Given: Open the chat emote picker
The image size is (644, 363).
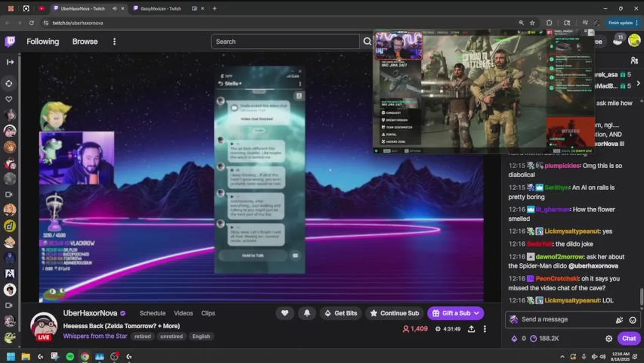Looking at the screenshot, I should 632,320.
